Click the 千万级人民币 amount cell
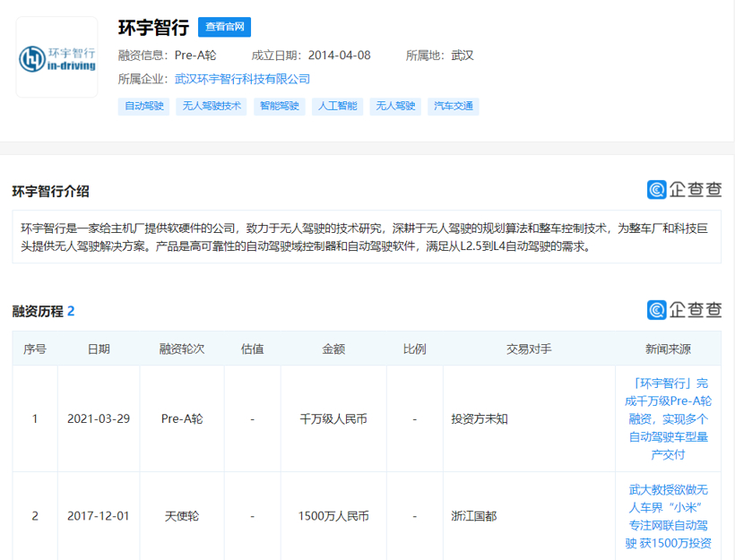 (333, 418)
